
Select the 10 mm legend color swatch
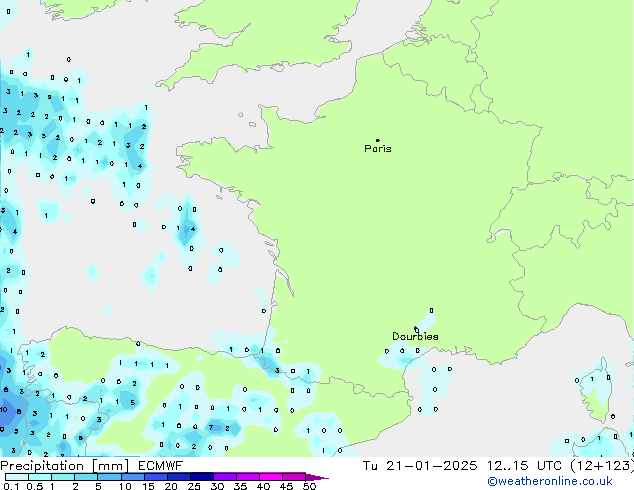[x=132, y=477]
